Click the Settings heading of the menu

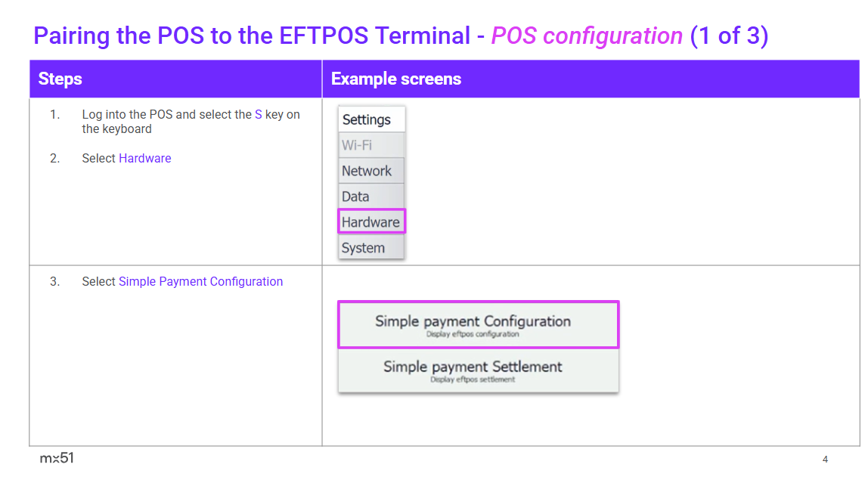tap(367, 119)
